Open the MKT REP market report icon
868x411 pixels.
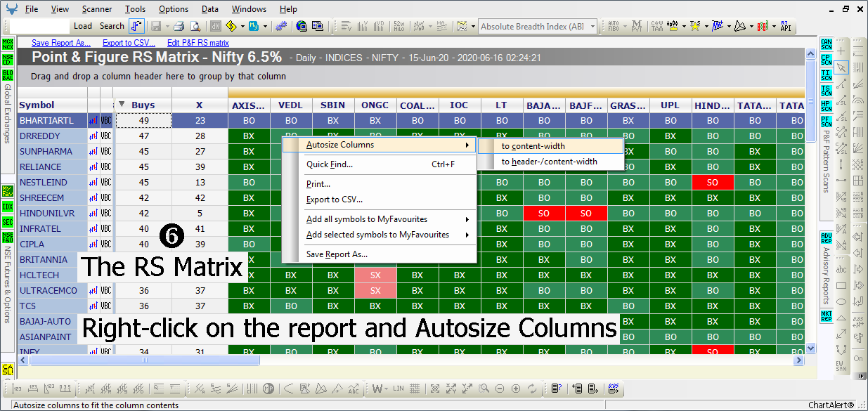[826, 315]
